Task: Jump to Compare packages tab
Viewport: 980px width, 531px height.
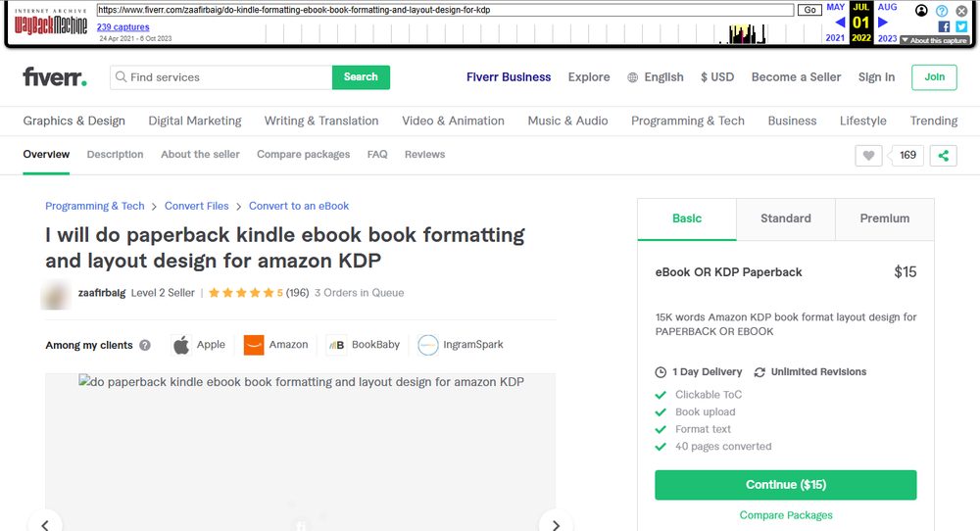Action: click(x=303, y=154)
